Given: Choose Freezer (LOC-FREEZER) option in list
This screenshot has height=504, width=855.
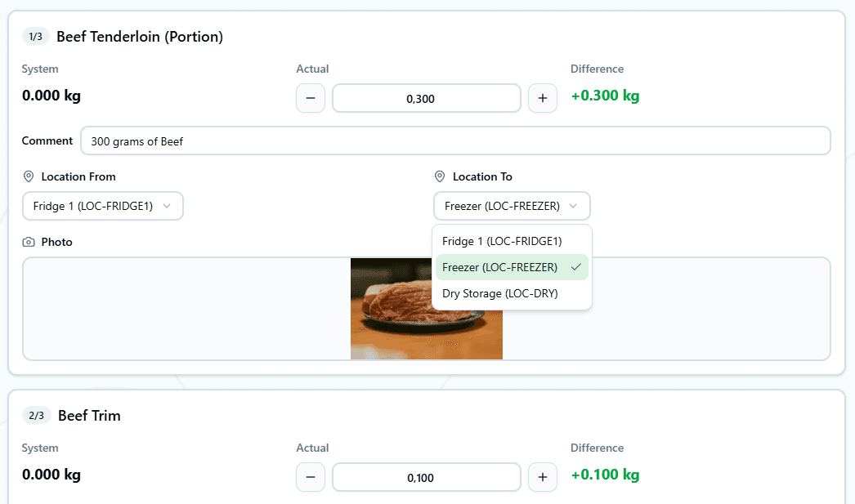Looking at the screenshot, I should click(x=500, y=267).
